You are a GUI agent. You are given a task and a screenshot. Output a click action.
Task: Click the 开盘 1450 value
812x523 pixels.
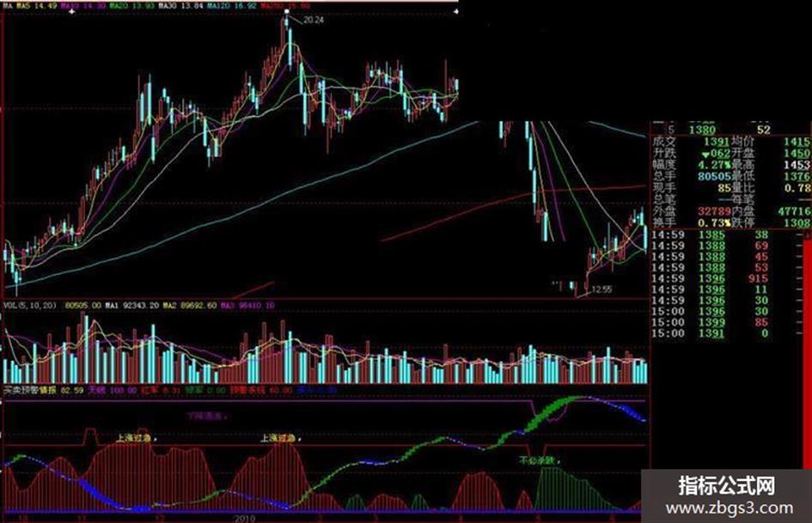click(x=797, y=153)
